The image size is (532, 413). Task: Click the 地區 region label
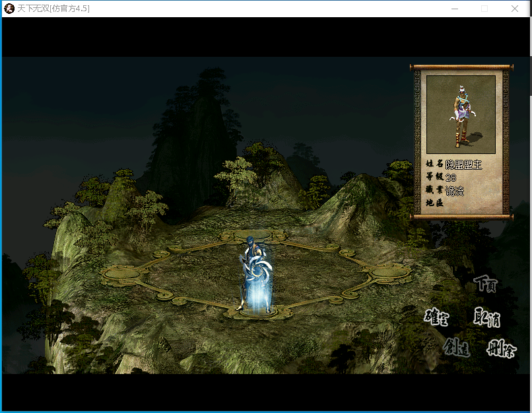(x=434, y=204)
